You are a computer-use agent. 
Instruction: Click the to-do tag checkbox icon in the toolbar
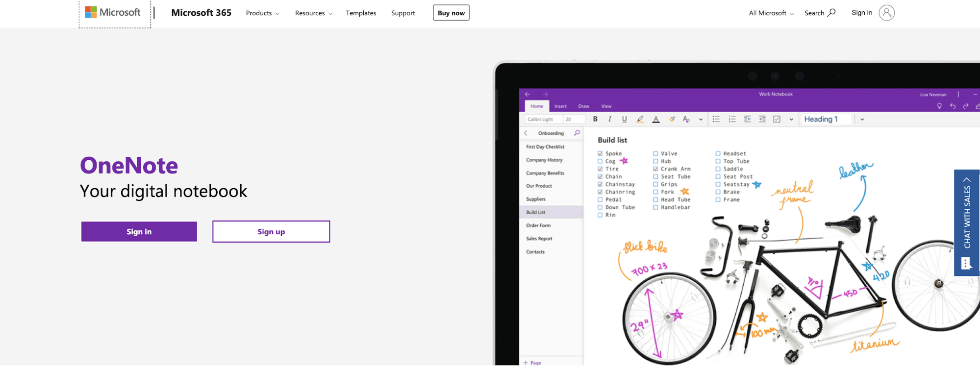777,119
